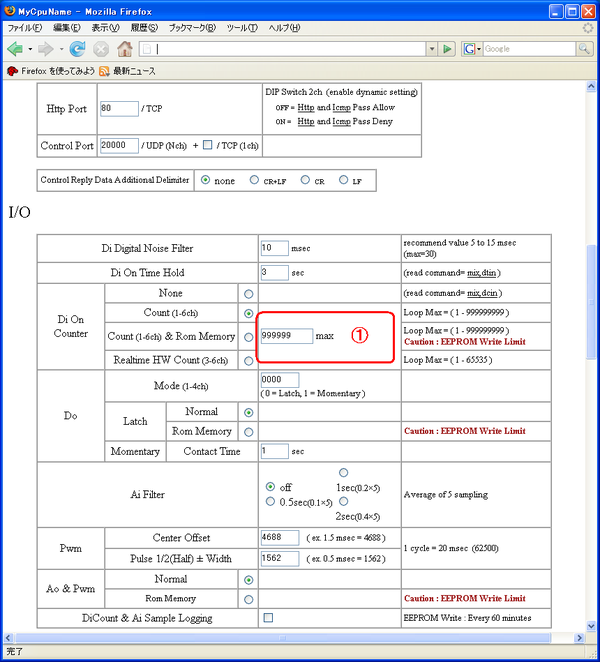Click the Pulse Half Width field
Screen dimensions: 600x662
(280, 559)
